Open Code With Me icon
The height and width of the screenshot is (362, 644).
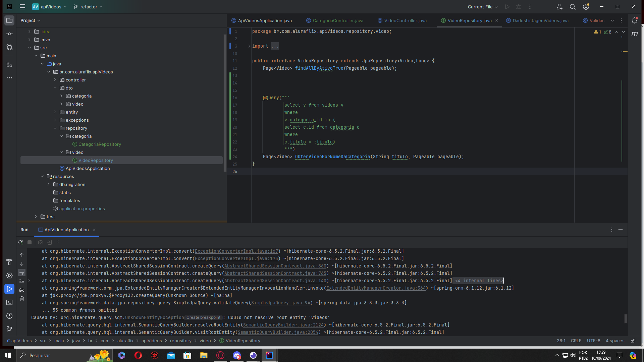pyautogui.click(x=559, y=7)
